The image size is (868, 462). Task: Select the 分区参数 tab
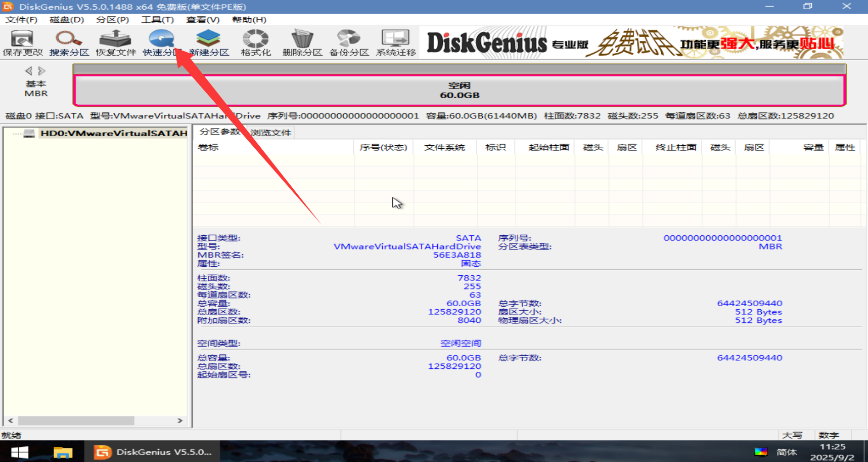[219, 132]
